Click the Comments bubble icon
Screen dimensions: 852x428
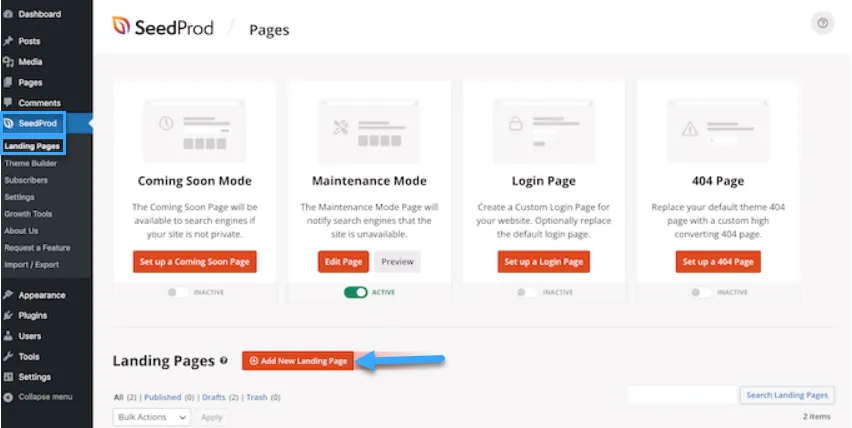click(x=8, y=103)
